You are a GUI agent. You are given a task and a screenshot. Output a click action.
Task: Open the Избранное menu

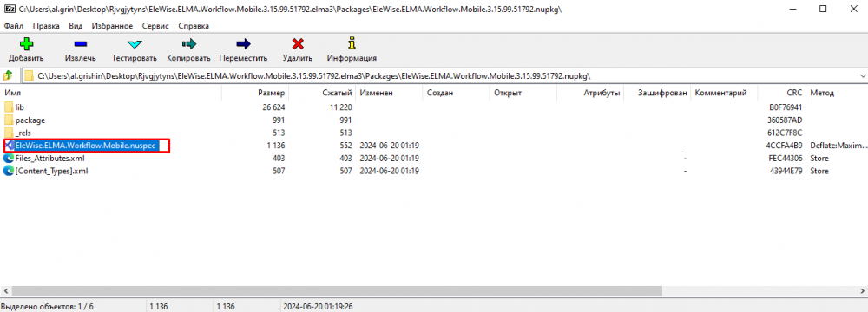112,26
